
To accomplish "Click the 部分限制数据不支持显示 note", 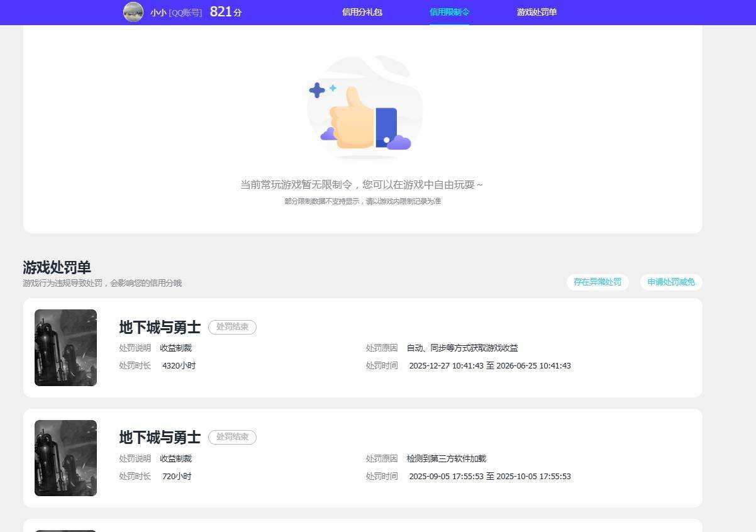I will 362,201.
